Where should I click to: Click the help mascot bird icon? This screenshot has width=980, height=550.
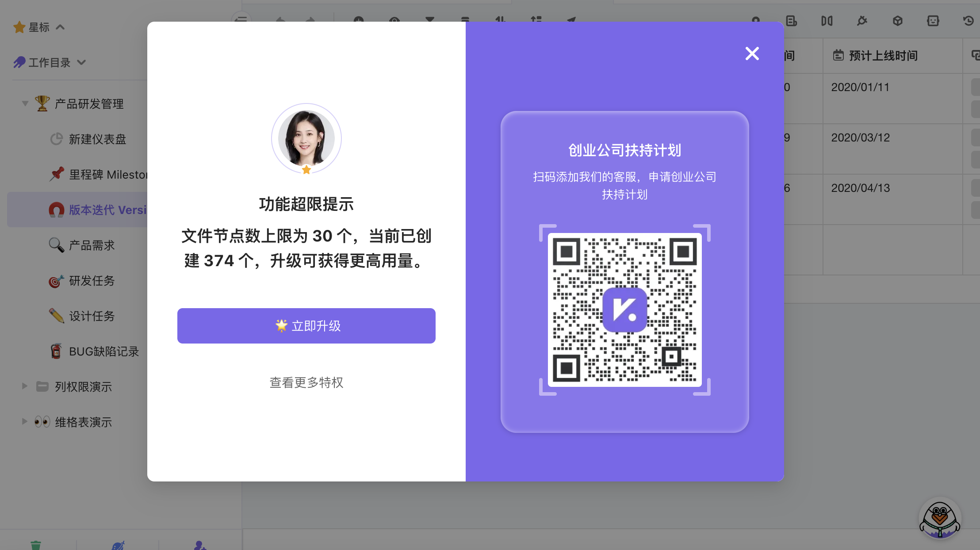click(x=939, y=519)
